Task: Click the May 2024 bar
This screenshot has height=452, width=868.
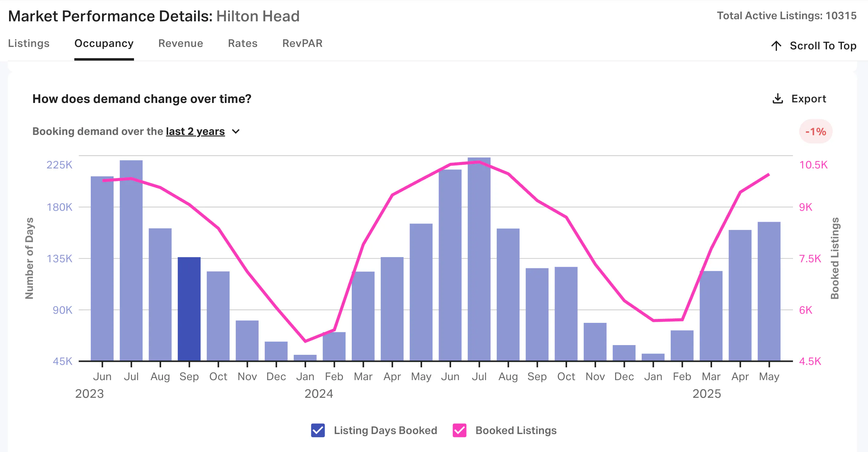Action: pyautogui.click(x=421, y=292)
